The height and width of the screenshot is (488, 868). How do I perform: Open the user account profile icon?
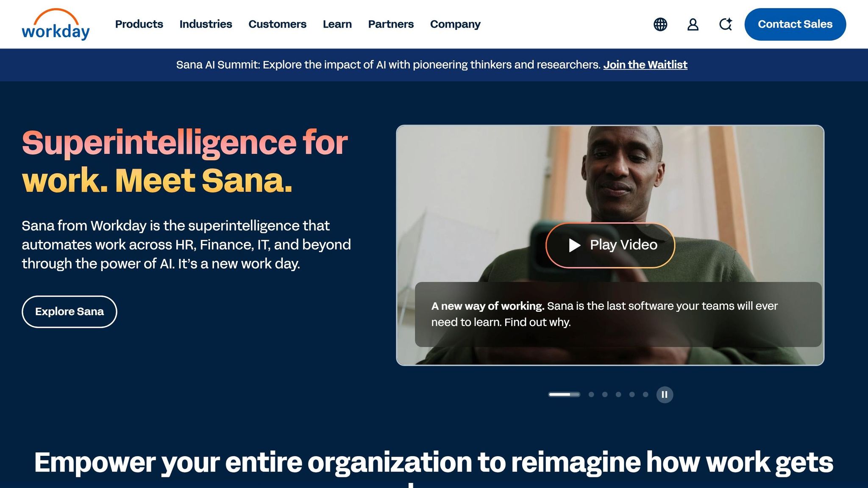click(x=693, y=24)
